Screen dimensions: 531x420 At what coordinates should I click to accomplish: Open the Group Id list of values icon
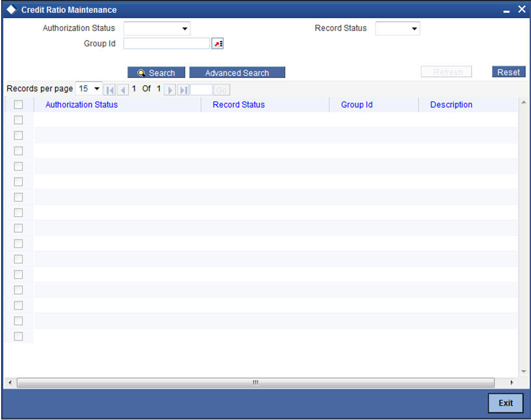(x=218, y=44)
